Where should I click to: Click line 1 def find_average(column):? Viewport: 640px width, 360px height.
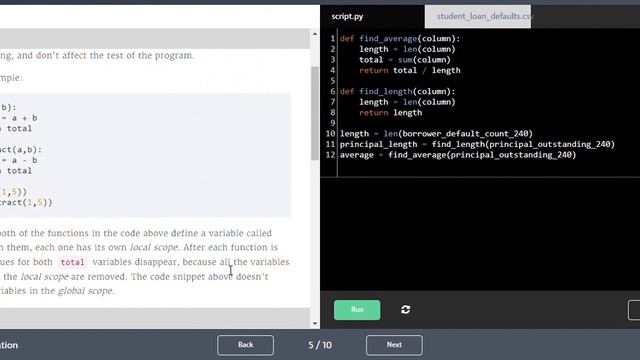(400, 39)
